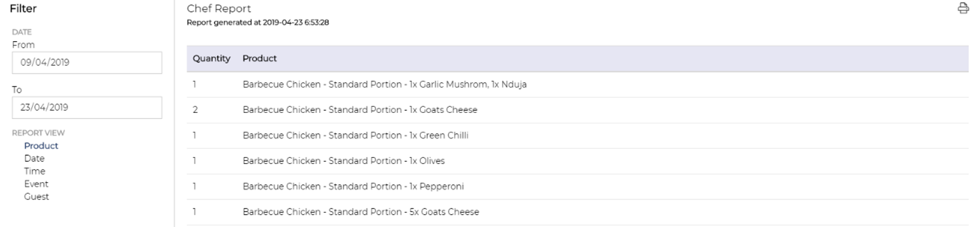Sort by the Product column header
The width and height of the screenshot is (980, 227).
point(259,58)
